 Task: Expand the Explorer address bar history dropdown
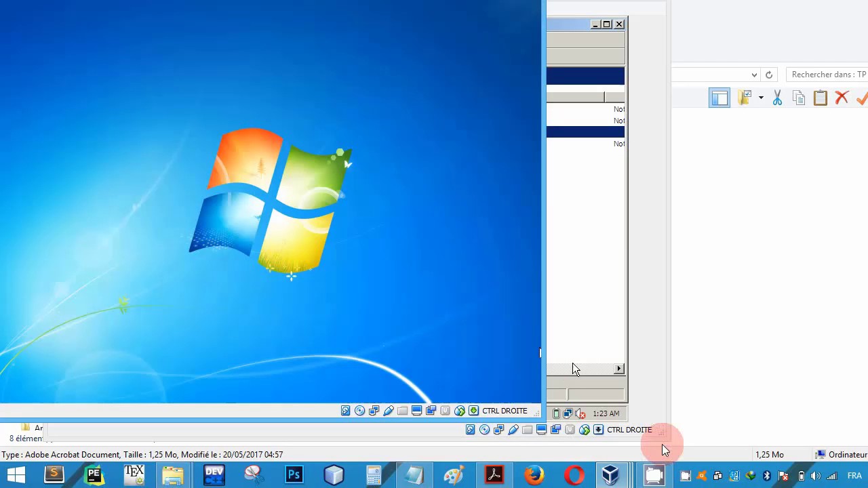(754, 75)
